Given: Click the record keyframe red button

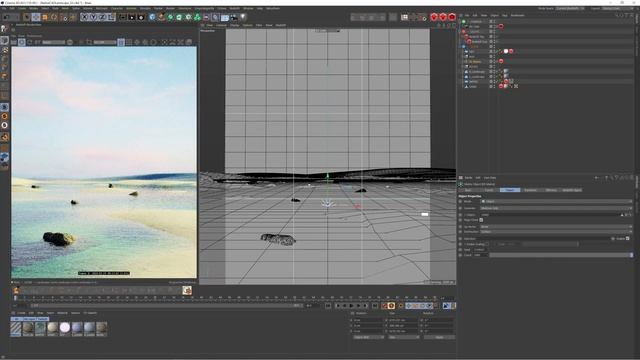Looking at the screenshot, I should coord(384,306).
